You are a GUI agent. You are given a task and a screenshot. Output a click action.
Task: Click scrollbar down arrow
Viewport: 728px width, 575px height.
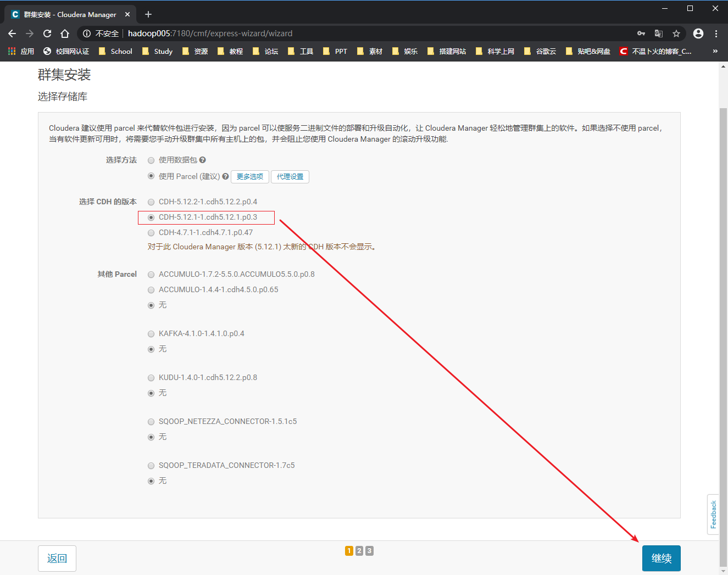click(x=723, y=571)
